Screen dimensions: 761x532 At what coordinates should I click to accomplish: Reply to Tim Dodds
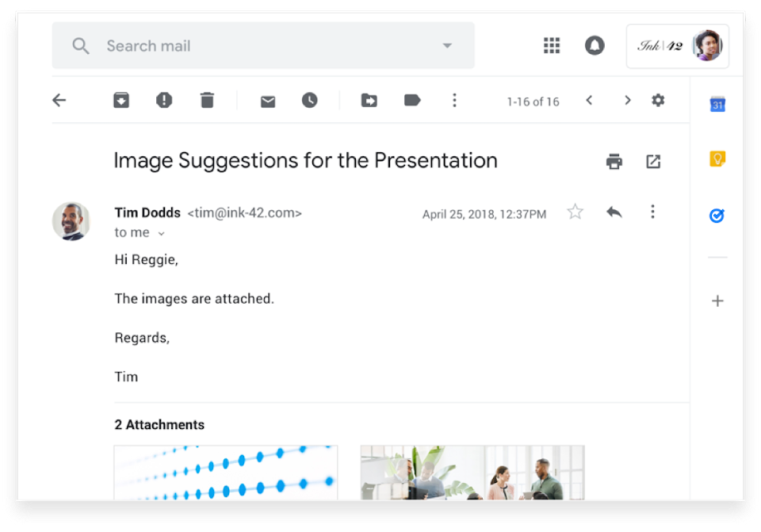coord(614,212)
